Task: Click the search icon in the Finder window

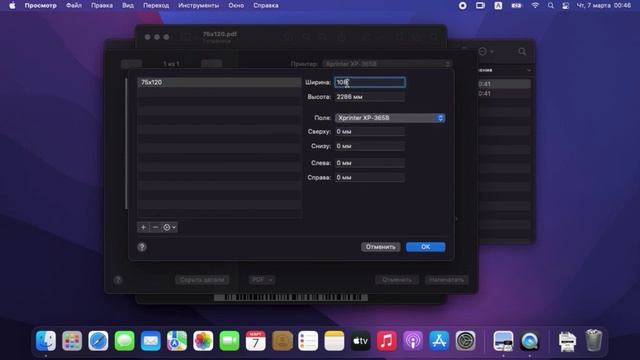Action: [x=522, y=52]
